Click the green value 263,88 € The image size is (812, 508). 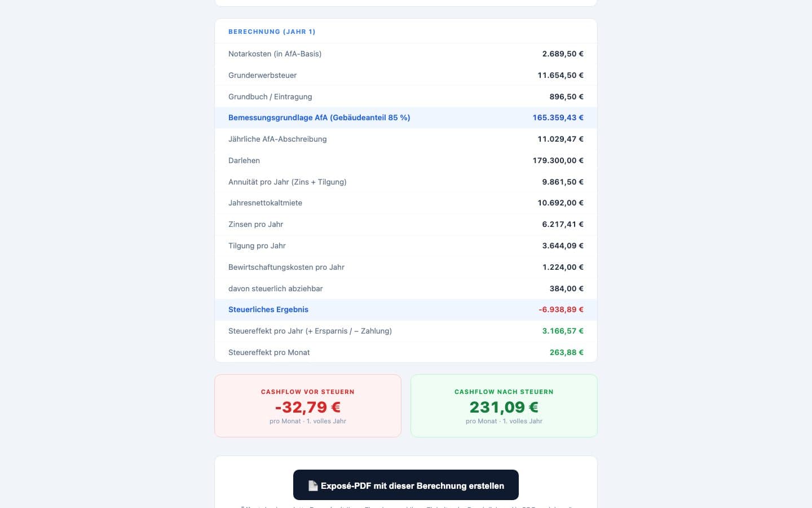(567, 352)
